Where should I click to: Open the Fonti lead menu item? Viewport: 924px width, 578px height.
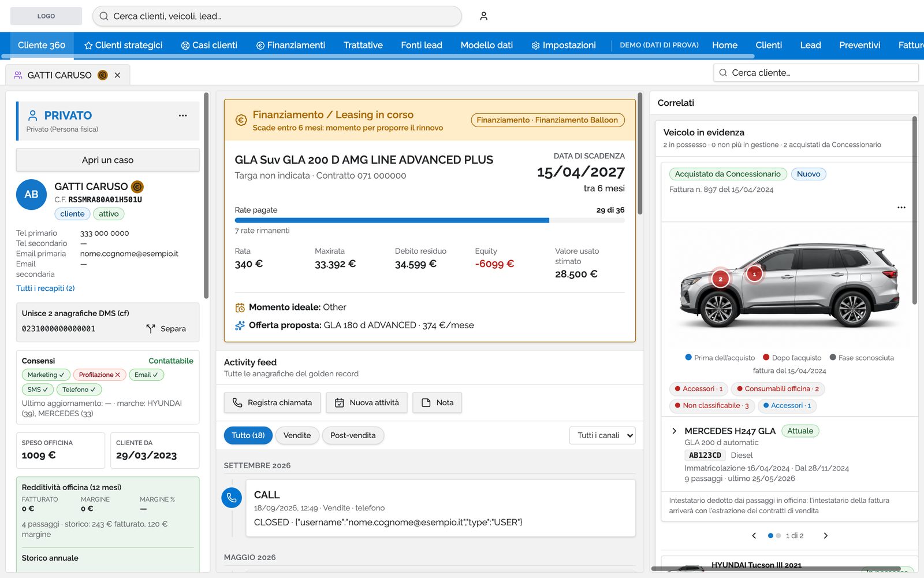422,45
